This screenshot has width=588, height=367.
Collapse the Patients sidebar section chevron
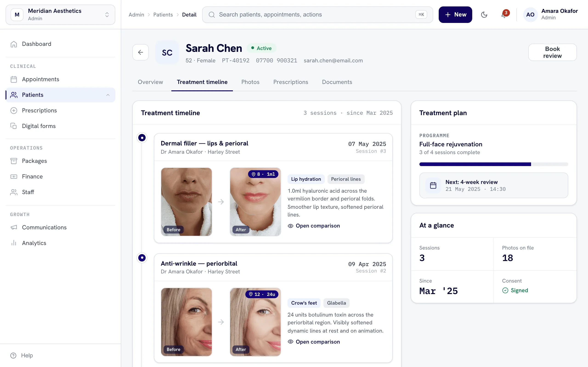tap(108, 95)
